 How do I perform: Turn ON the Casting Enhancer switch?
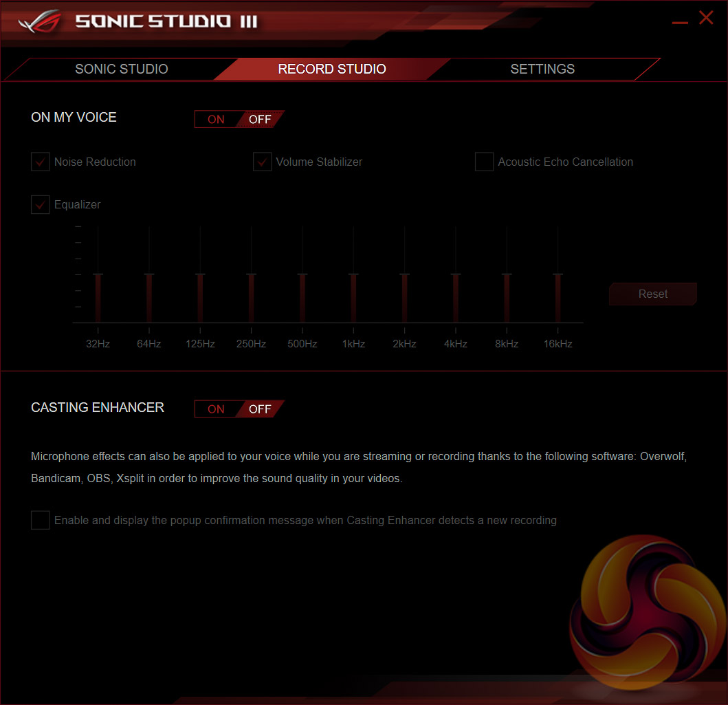(x=216, y=409)
